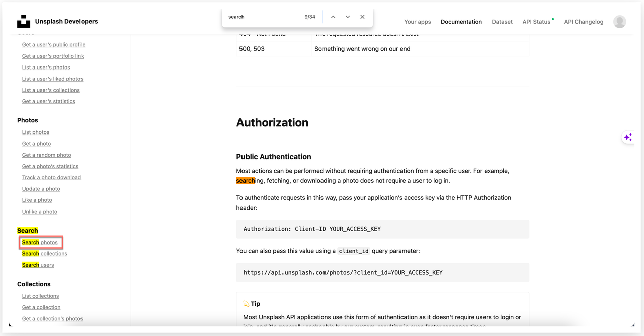Click the Public Authentication subheading

274,157
